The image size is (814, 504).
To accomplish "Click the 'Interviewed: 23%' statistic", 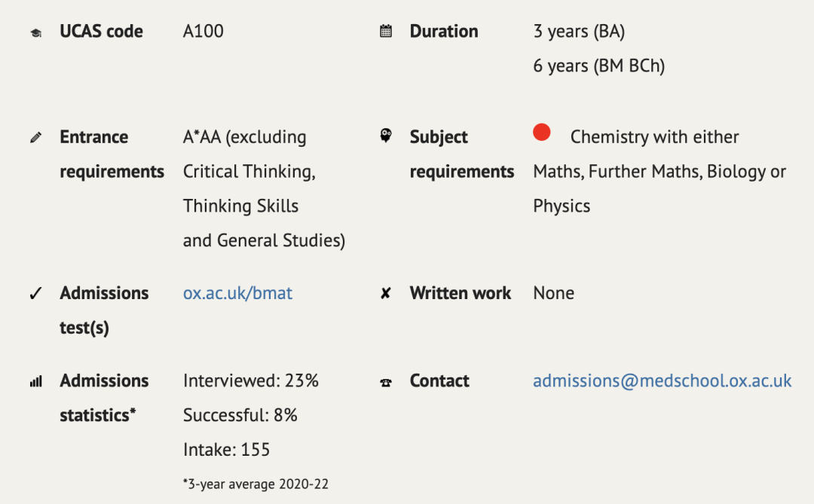I will point(251,381).
